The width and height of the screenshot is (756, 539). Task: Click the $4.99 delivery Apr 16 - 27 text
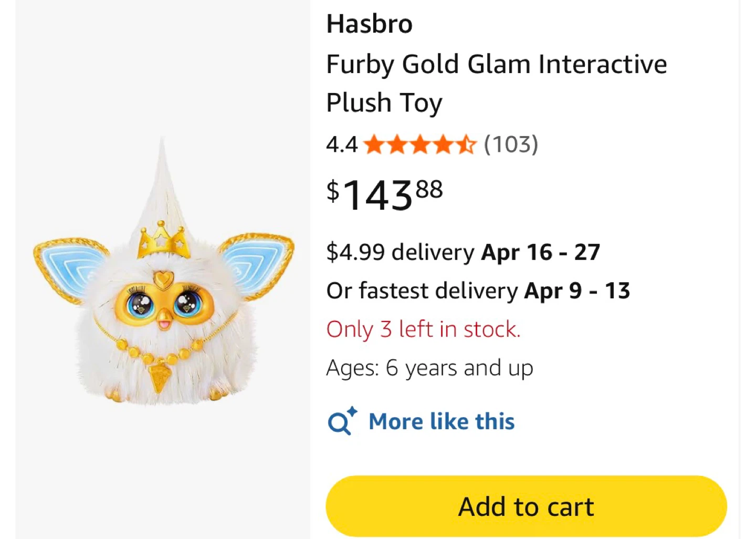point(463,252)
